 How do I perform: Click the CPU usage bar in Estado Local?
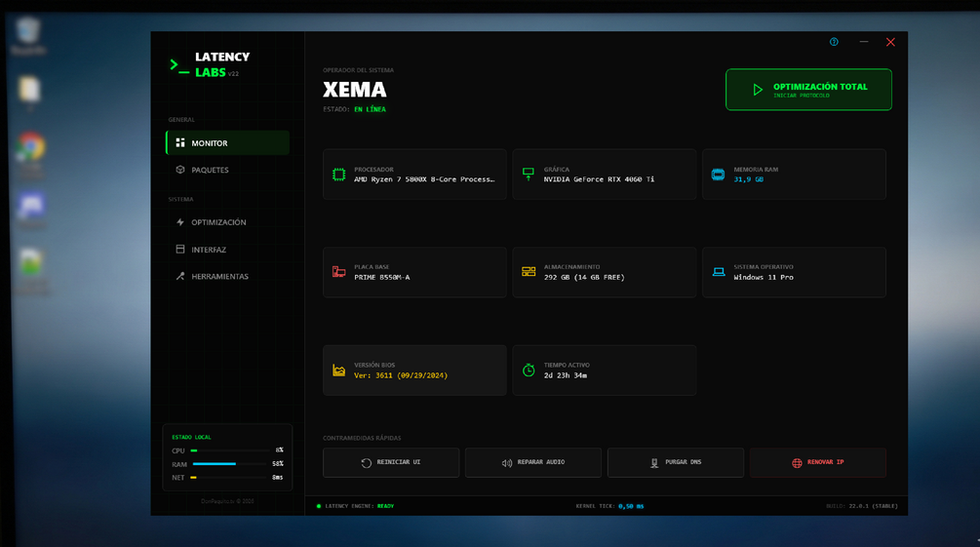pyautogui.click(x=229, y=450)
